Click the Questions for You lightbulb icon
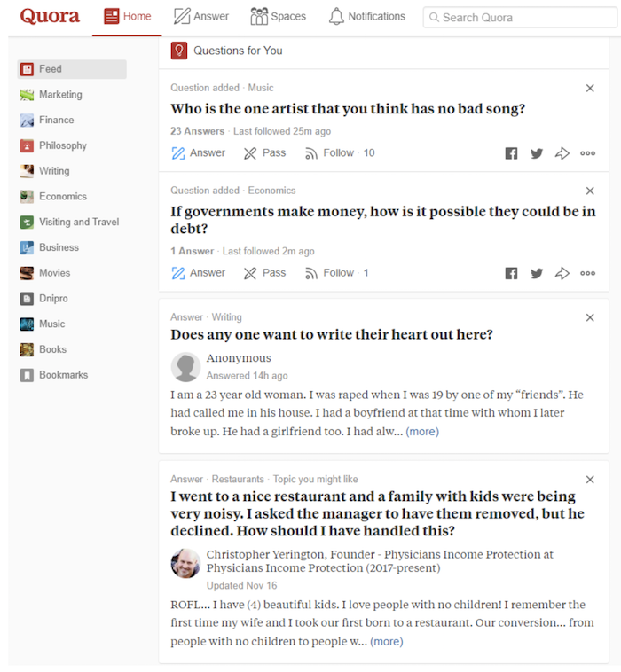 [x=179, y=51]
